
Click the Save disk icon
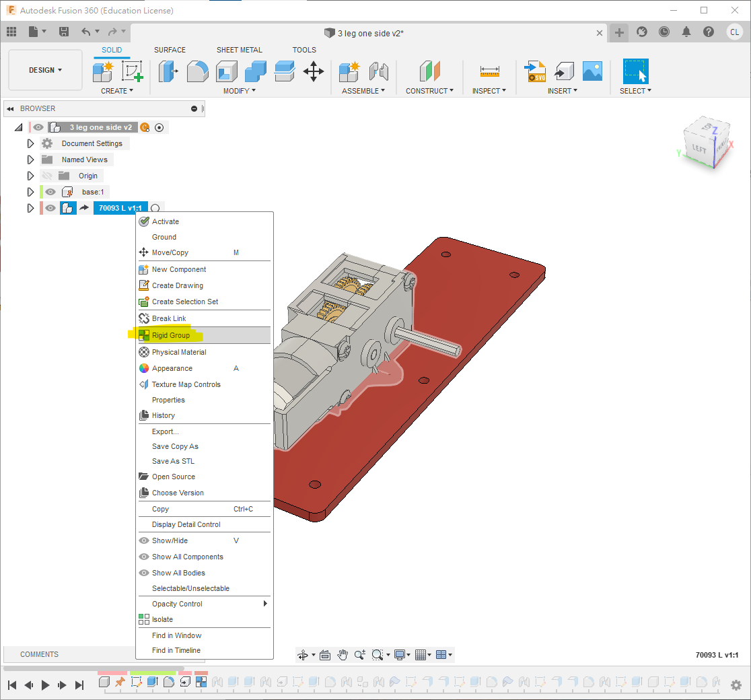[x=64, y=32]
